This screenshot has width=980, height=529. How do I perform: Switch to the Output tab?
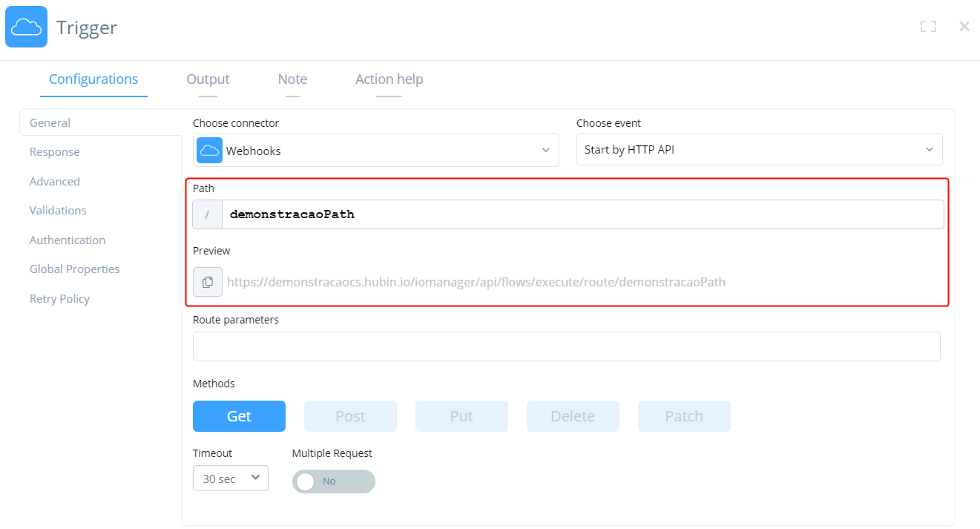tap(208, 79)
